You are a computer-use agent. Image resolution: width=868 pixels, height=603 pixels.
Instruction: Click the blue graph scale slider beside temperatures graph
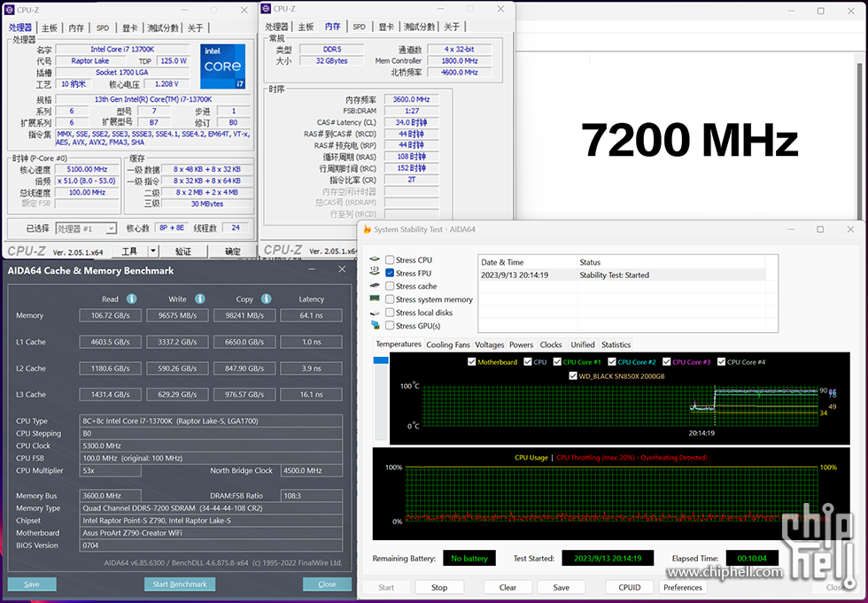pos(381,360)
